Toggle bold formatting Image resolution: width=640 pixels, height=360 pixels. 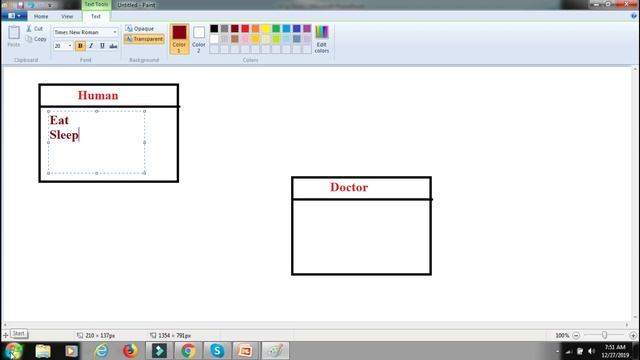tap(80, 46)
